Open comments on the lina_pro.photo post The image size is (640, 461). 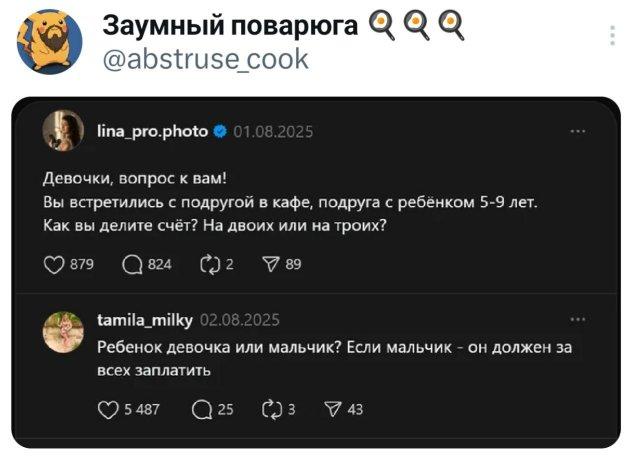(x=128, y=265)
